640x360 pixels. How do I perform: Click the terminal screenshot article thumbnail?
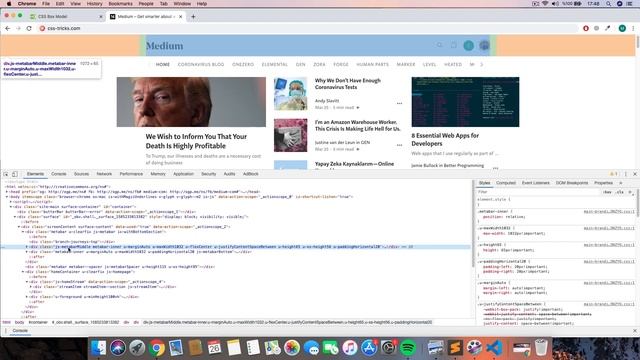click(x=465, y=102)
